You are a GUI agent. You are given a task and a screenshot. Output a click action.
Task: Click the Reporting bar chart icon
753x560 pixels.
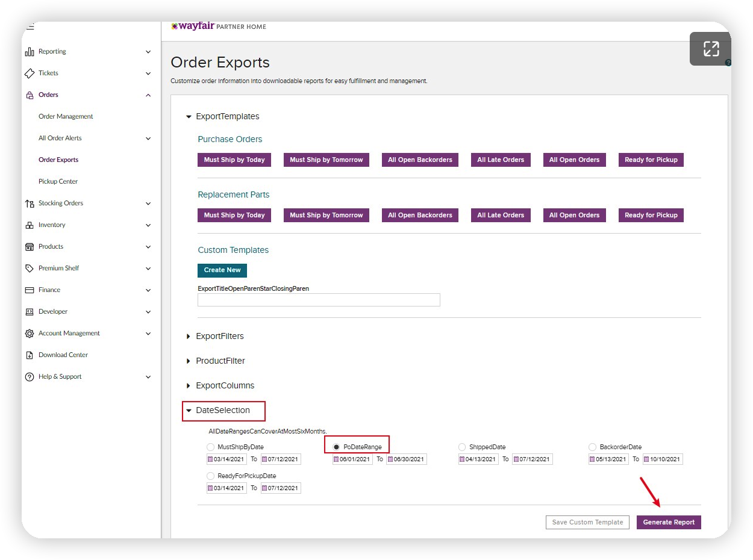(x=29, y=52)
